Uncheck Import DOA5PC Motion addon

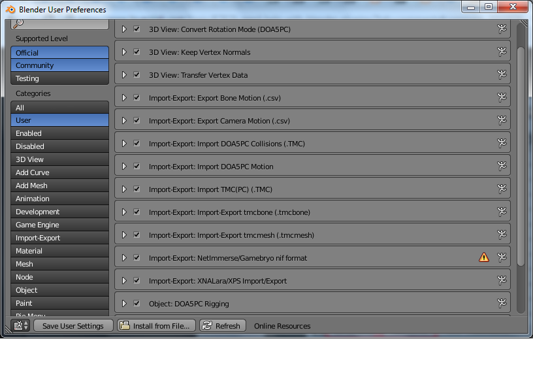pyautogui.click(x=137, y=166)
